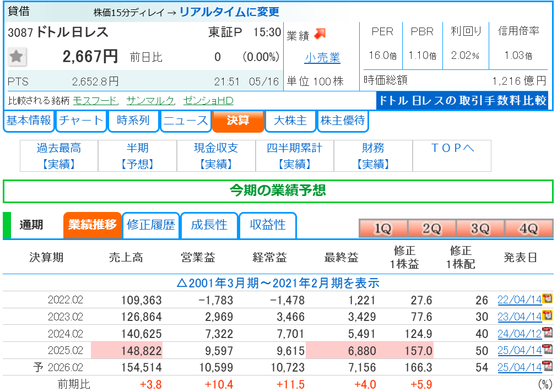557x392 pixels.
Task: Select the 業績推移 sub-tab
Action: click(x=93, y=225)
